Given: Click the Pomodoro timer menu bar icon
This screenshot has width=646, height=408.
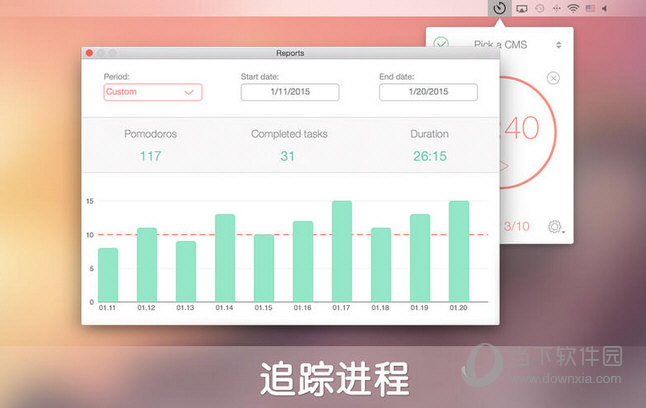Looking at the screenshot, I should pos(499,8).
